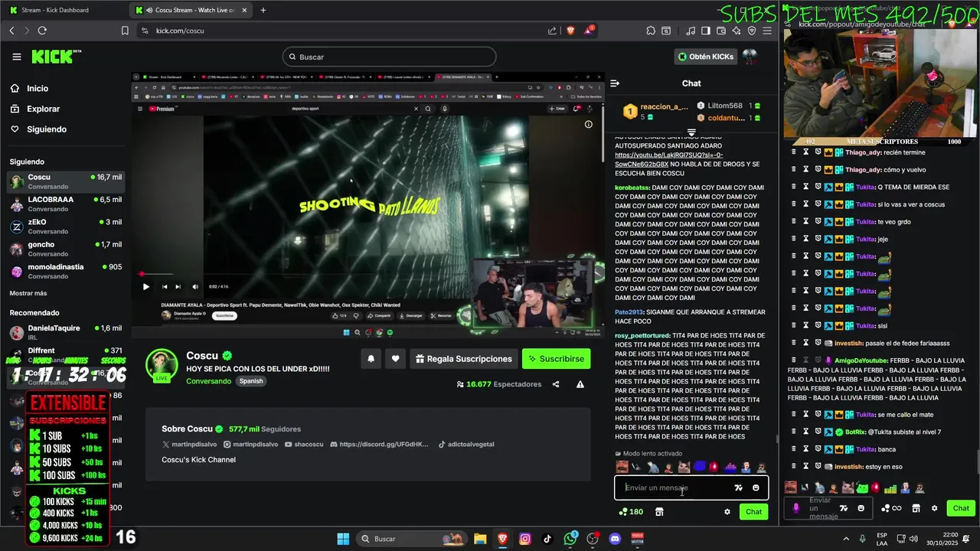The image size is (980, 551).
Task: Open the Brave main hamburger menu
Action: 767,31
